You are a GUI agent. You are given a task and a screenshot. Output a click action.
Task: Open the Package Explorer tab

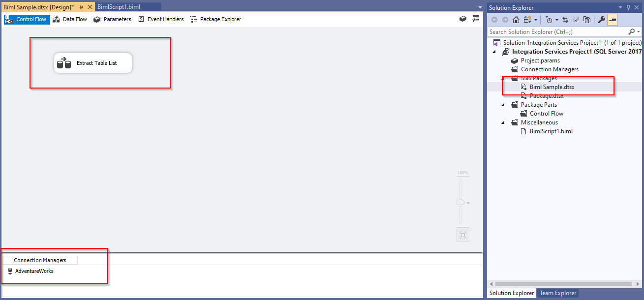(215, 19)
